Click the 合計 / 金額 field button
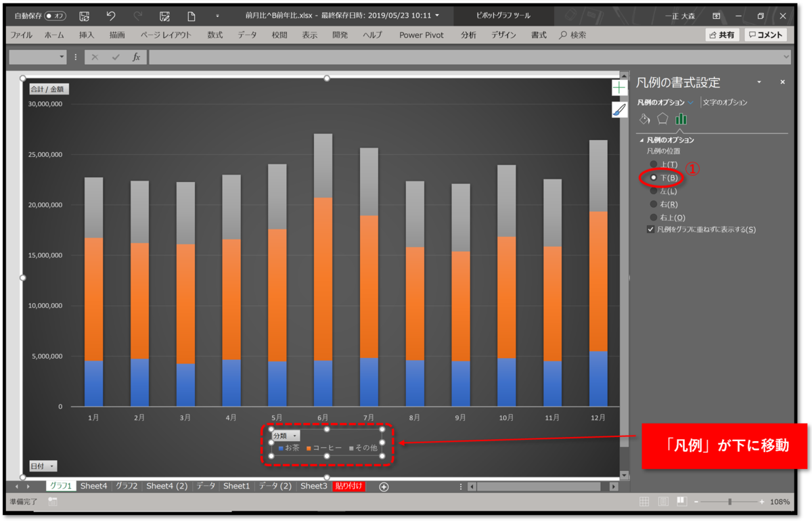The image size is (812, 521). tap(49, 89)
